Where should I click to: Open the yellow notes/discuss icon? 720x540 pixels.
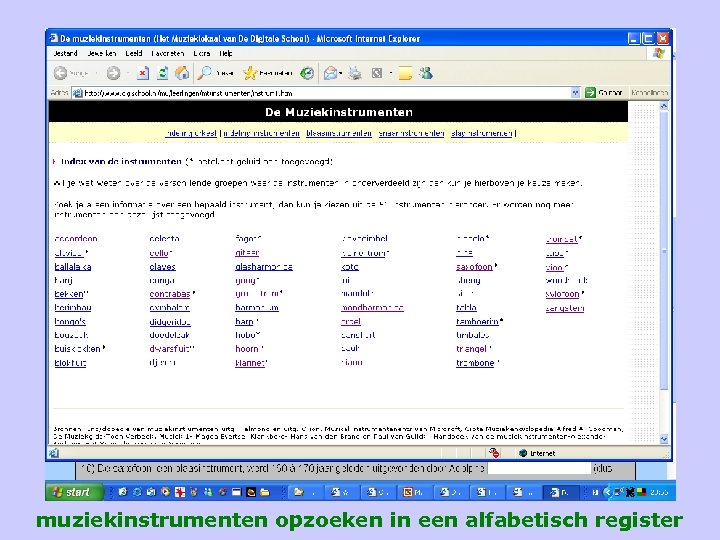[405, 73]
